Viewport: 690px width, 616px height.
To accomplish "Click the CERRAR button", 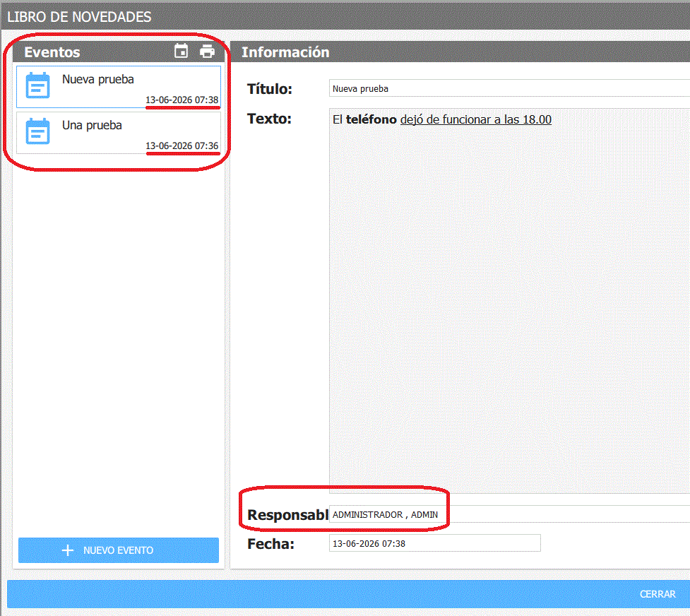I will pyautogui.click(x=657, y=594).
